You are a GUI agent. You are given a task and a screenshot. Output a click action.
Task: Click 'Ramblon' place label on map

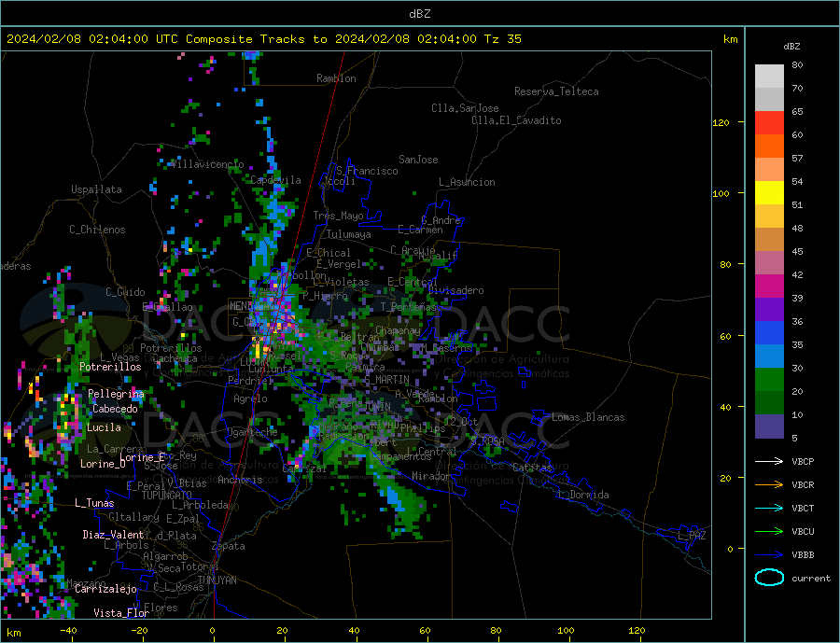click(x=336, y=78)
